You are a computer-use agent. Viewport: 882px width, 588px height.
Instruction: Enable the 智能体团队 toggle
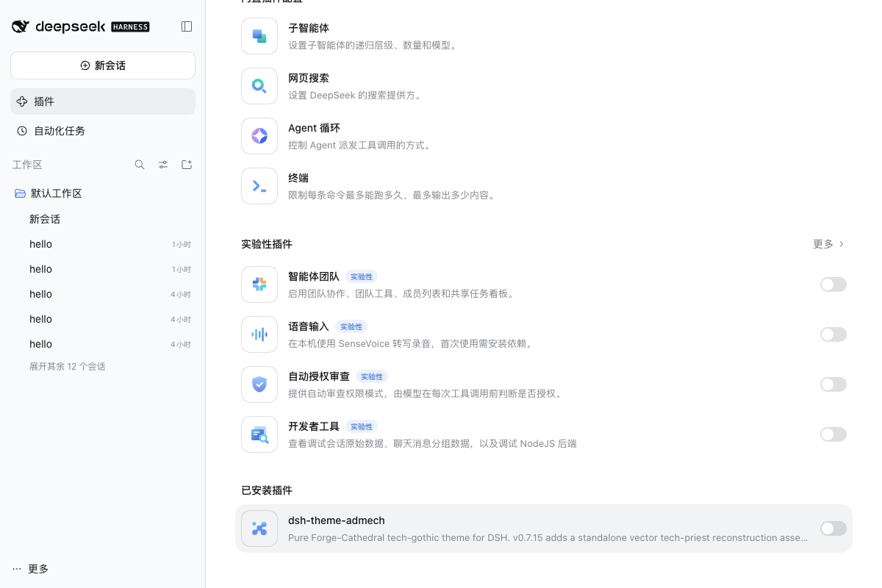pos(833,284)
